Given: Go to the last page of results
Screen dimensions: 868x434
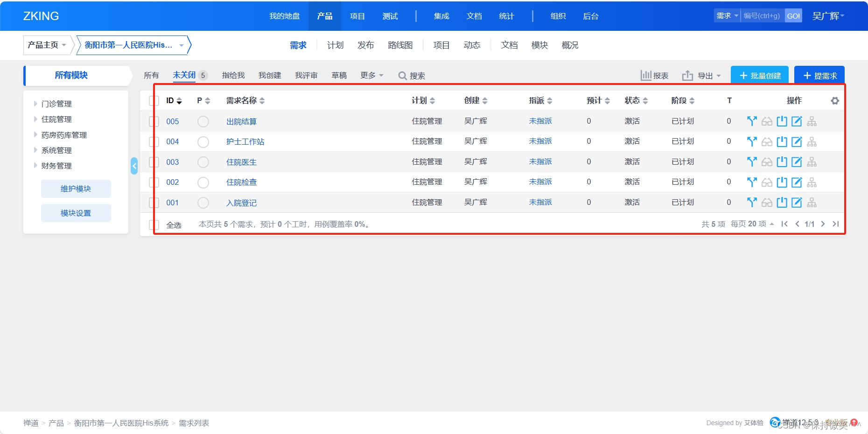Looking at the screenshot, I should [x=835, y=224].
